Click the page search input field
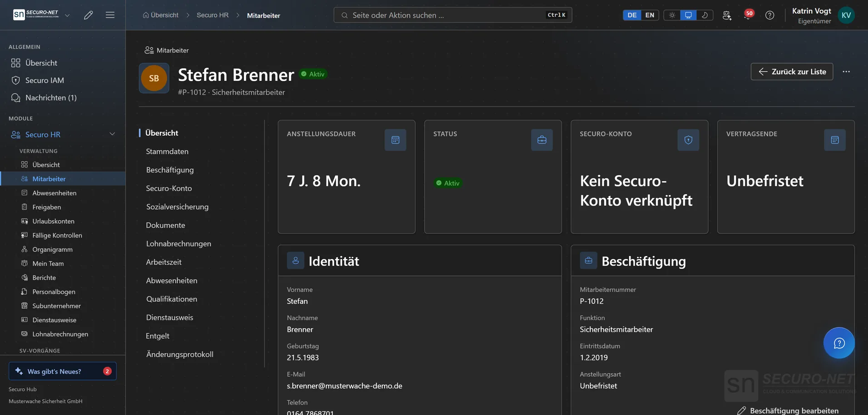This screenshot has height=415, width=868. (x=453, y=15)
